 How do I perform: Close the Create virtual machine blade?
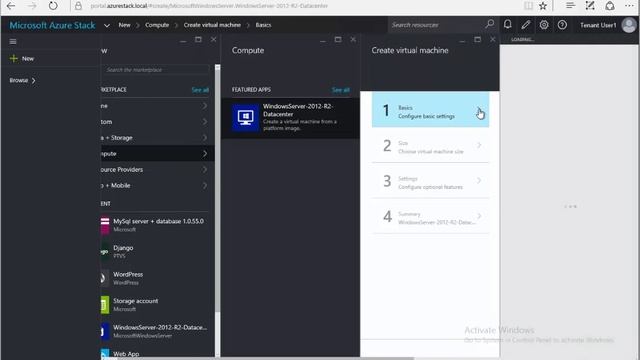pos(493,40)
